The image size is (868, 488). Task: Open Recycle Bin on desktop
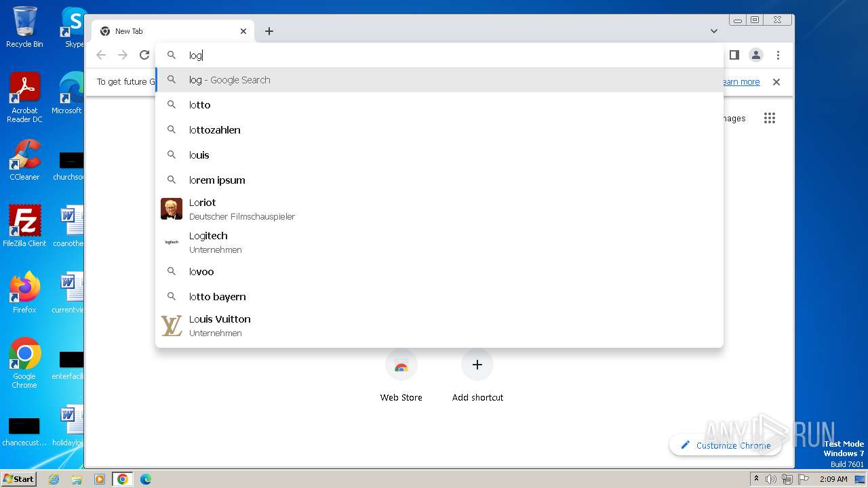[24, 27]
